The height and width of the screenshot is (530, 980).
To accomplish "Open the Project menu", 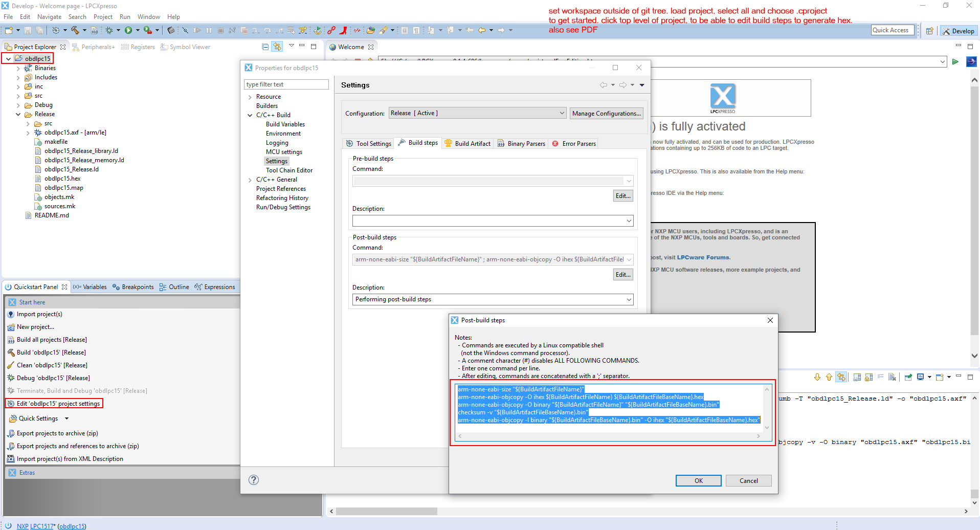I will 103,17.
